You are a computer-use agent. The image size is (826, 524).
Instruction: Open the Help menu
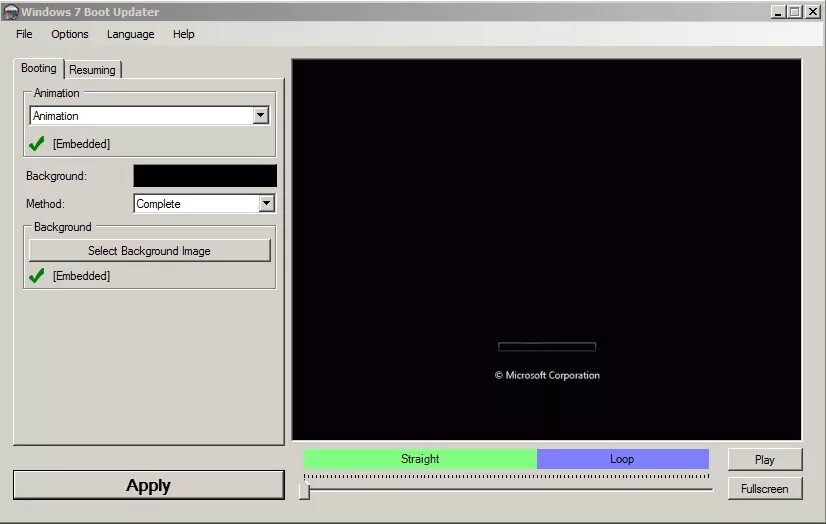pos(183,34)
